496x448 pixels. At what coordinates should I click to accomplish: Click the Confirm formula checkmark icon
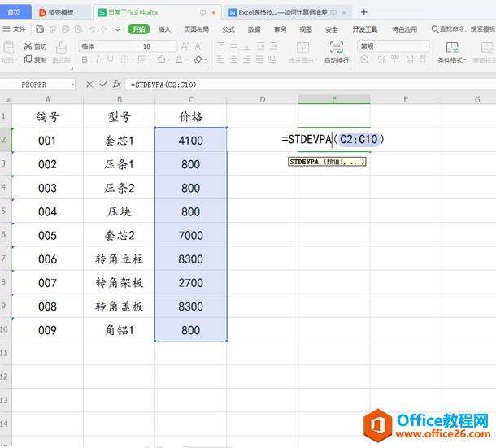(x=103, y=85)
